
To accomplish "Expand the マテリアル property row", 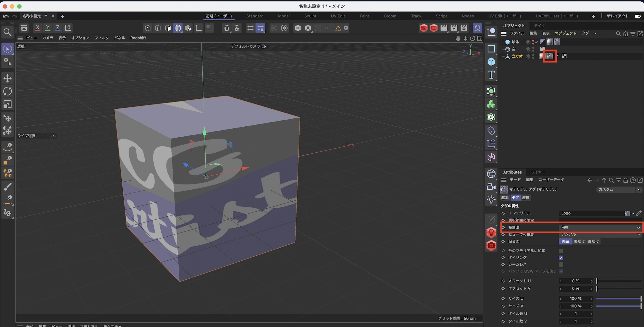I will point(510,213).
